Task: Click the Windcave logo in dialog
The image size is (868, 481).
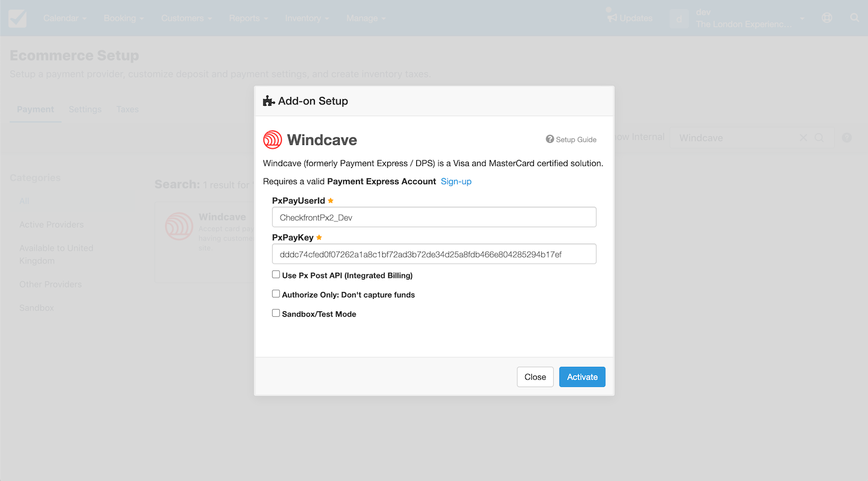Action: (273, 139)
